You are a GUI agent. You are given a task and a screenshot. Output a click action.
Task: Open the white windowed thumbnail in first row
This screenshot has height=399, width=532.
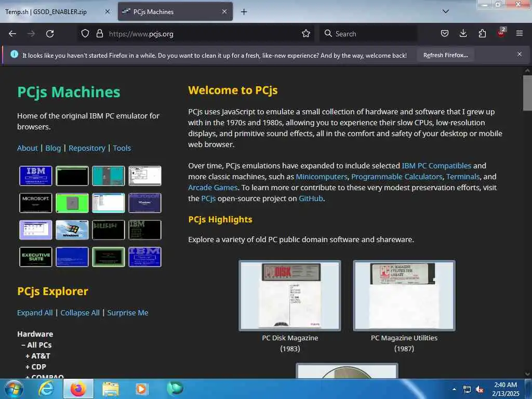145,176
